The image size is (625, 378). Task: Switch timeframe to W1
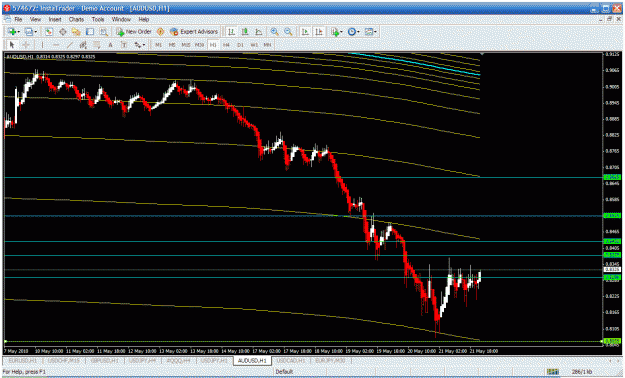[254, 45]
